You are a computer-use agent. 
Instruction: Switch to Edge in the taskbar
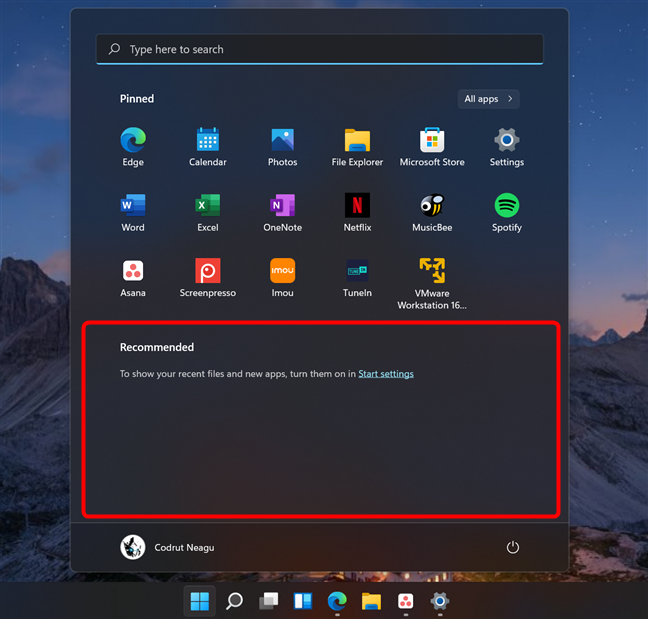(337, 601)
